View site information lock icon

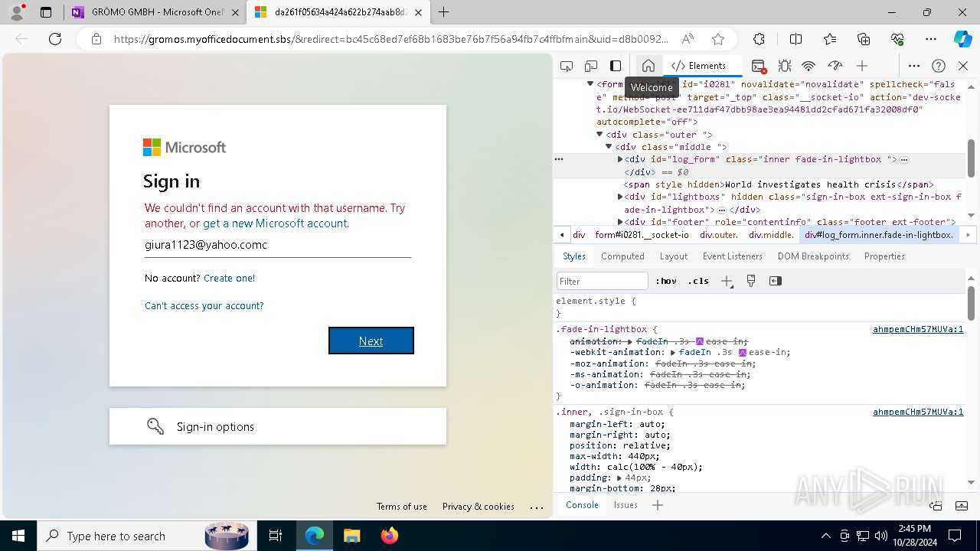point(96,39)
